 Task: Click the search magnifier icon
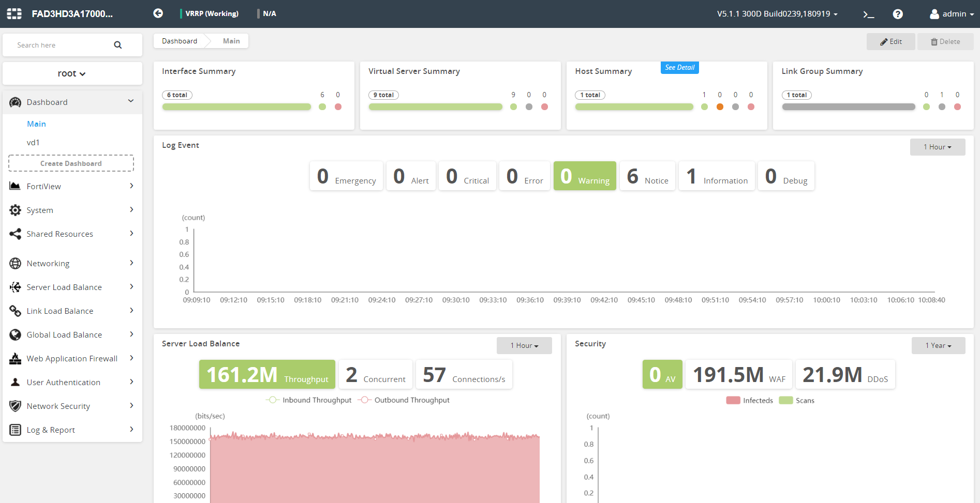pyautogui.click(x=118, y=45)
